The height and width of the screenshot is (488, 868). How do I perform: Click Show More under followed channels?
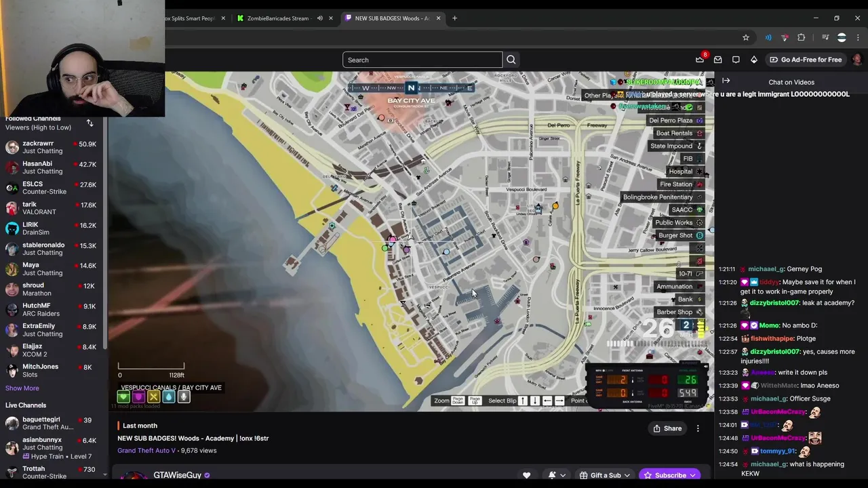(x=22, y=388)
